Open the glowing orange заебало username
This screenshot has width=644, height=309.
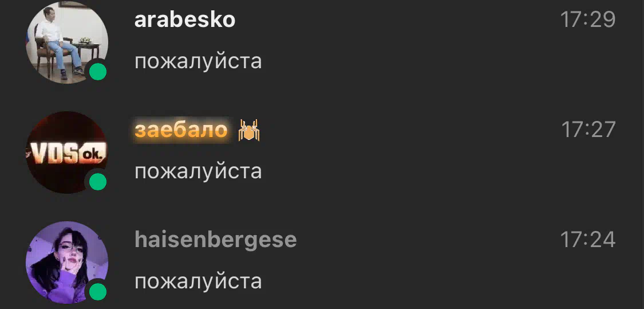click(x=181, y=130)
